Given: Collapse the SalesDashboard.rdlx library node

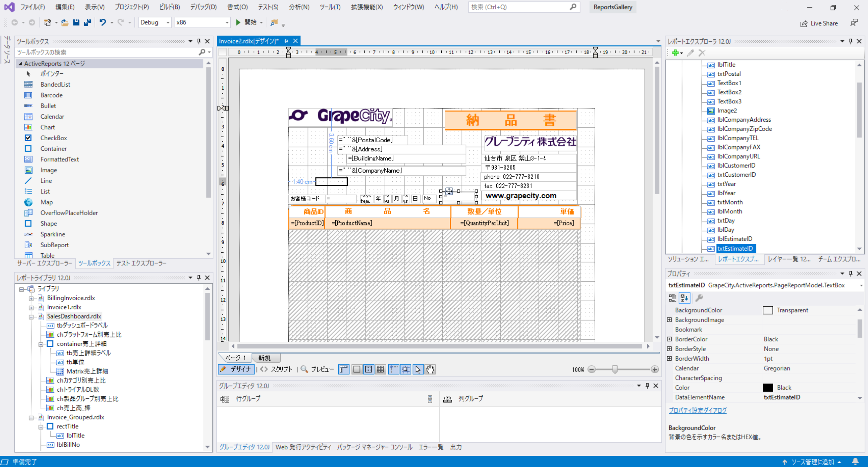Looking at the screenshot, I should pyautogui.click(x=31, y=317).
